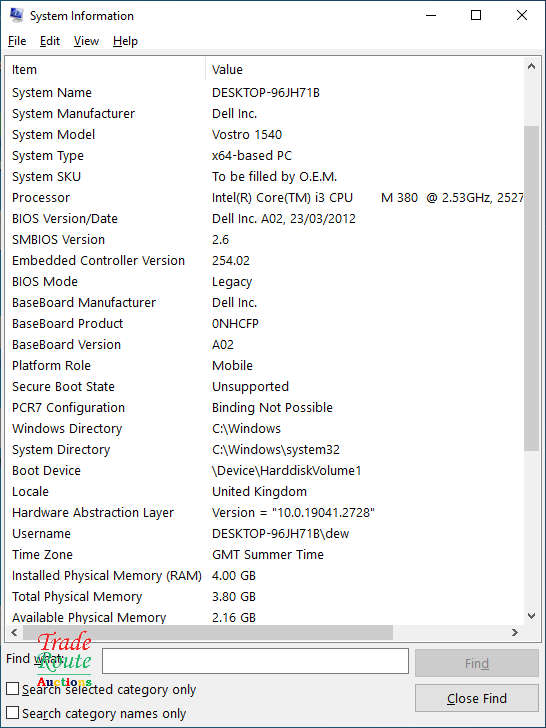Select the PCR7 Configuration row
Viewport: 546px width, 728px height.
click(265, 408)
